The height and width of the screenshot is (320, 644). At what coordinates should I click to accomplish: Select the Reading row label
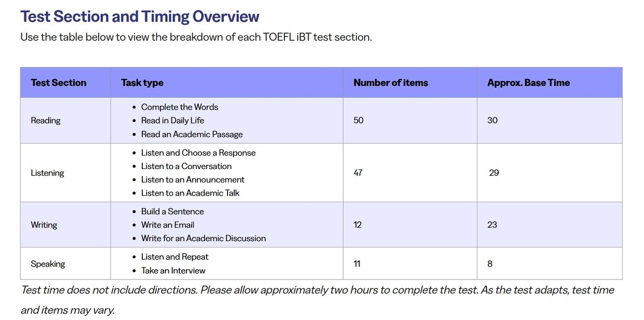46,120
